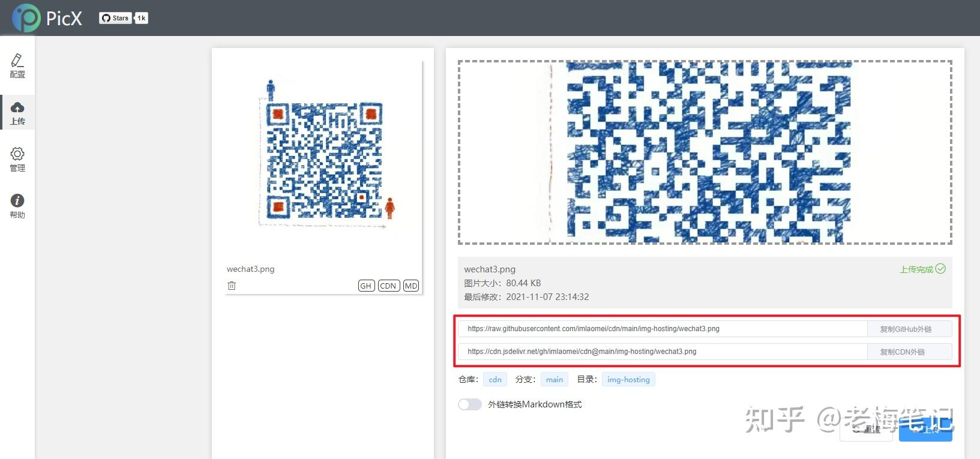Viewport: 980px width, 459px height.
Task: Delete wechat3.png with the trash icon
Action: [x=232, y=286]
